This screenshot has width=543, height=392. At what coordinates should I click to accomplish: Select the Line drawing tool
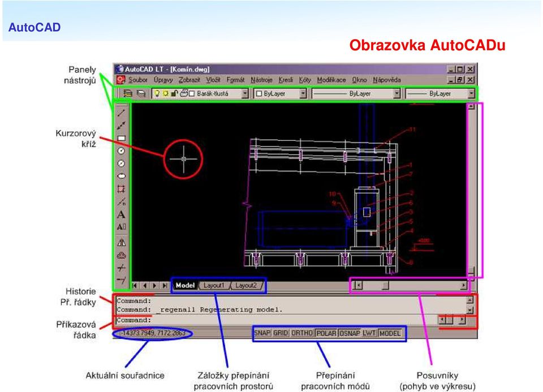click(121, 113)
